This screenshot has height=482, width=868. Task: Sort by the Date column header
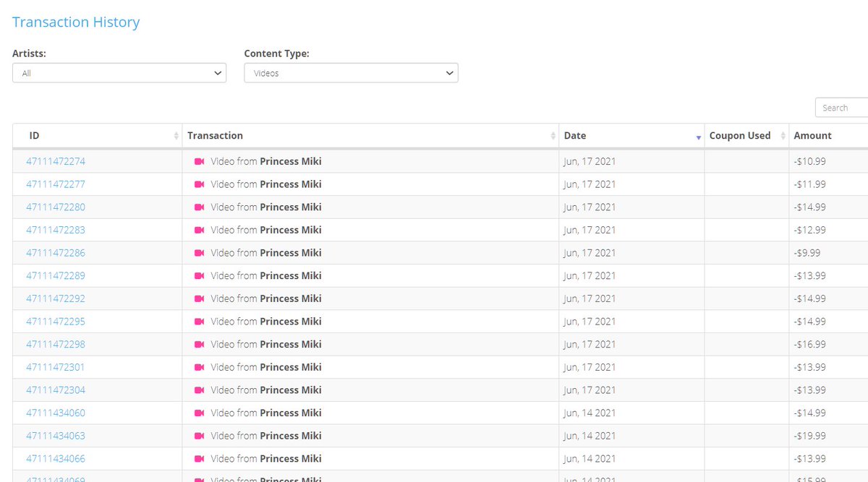[x=631, y=136]
